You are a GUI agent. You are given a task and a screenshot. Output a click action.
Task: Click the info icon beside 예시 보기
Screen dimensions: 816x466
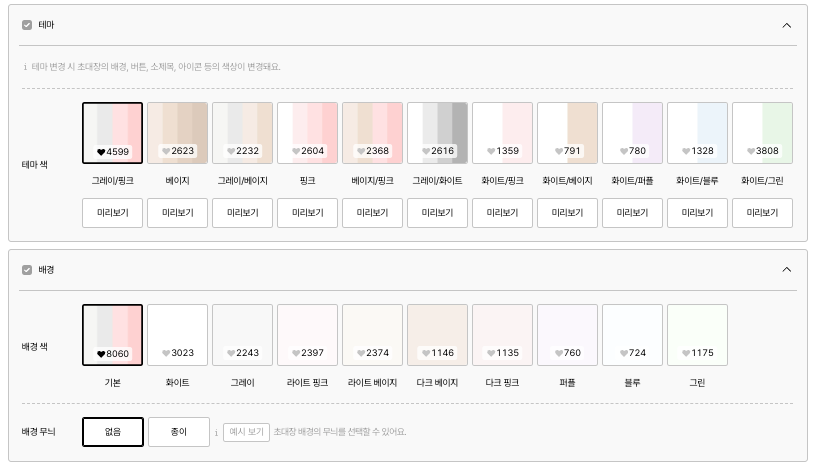(x=216, y=433)
